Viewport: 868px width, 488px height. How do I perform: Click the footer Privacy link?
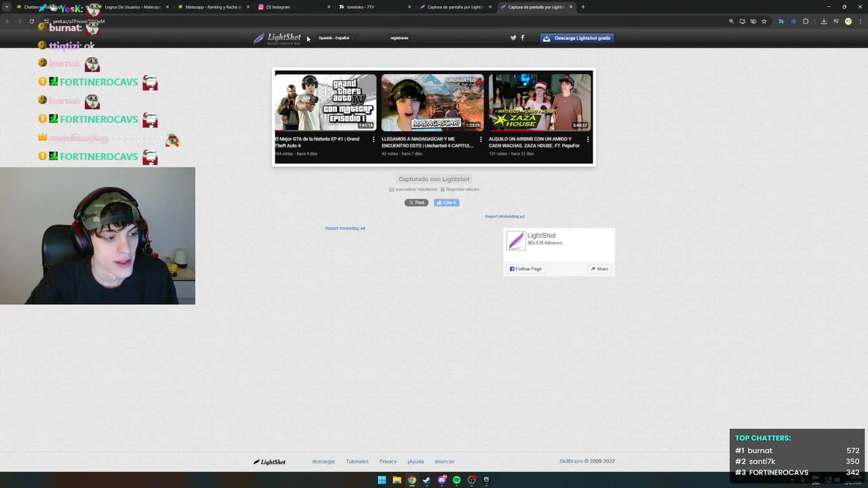coord(388,462)
